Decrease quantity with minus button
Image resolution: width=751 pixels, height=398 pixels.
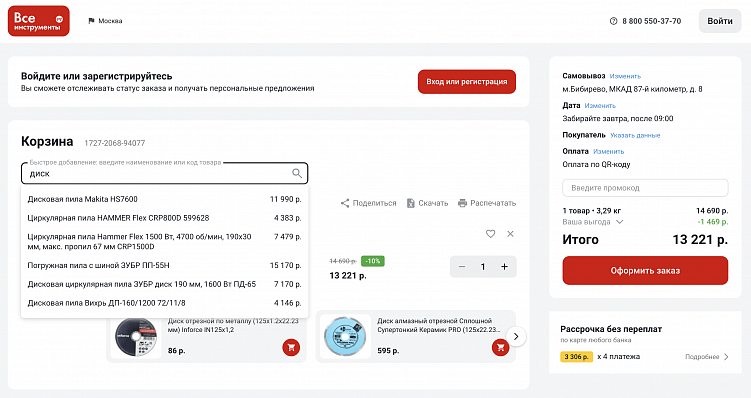tap(462, 267)
